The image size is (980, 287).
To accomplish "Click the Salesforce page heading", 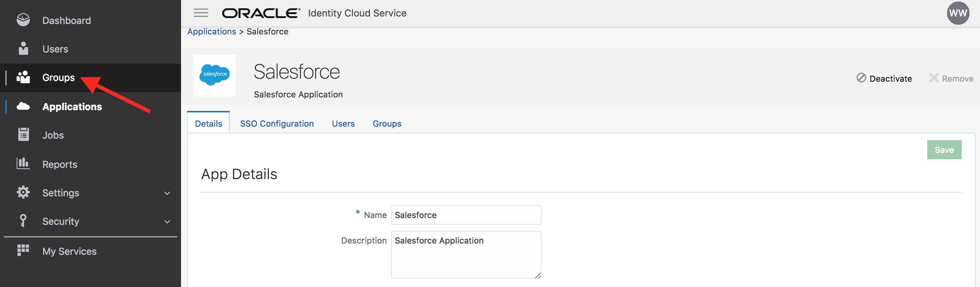I will point(297,72).
